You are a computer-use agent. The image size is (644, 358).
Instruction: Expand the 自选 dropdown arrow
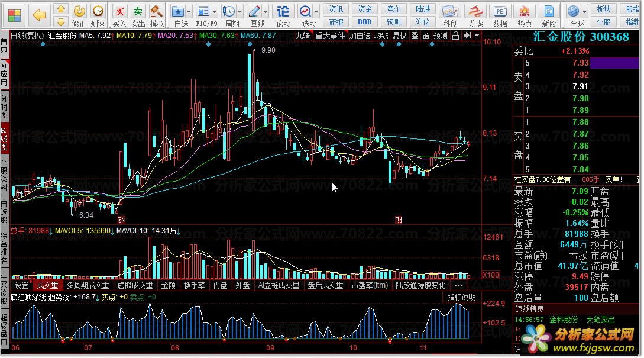click(189, 11)
